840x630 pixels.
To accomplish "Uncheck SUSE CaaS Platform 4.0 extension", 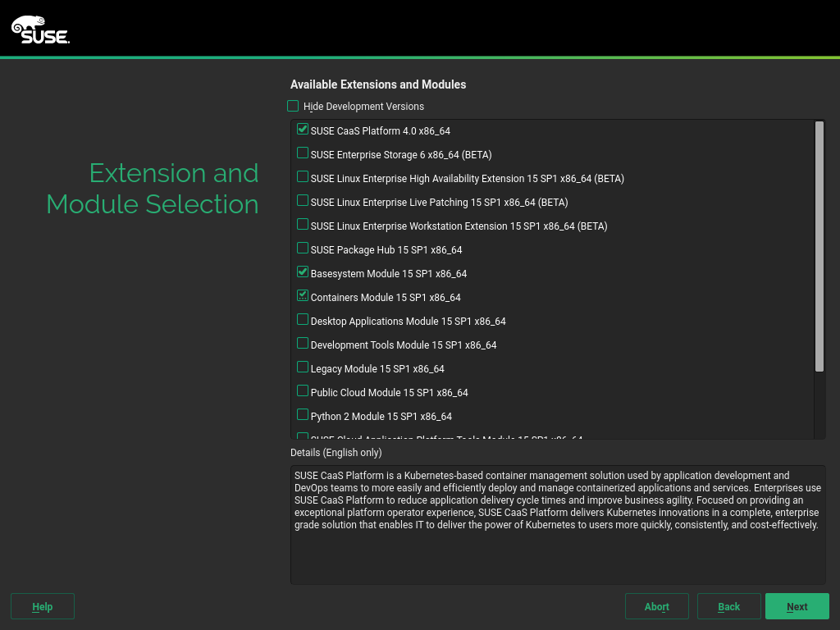I will click(x=303, y=130).
